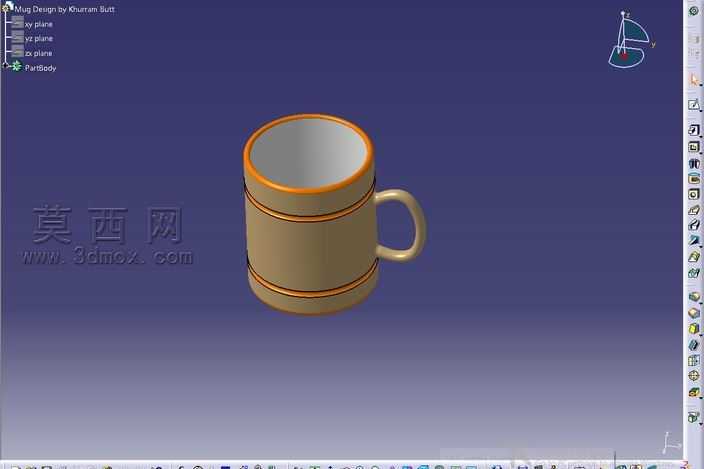This screenshot has width=704, height=469.
Task: Apply the Chamfer tool
Action: (694, 313)
